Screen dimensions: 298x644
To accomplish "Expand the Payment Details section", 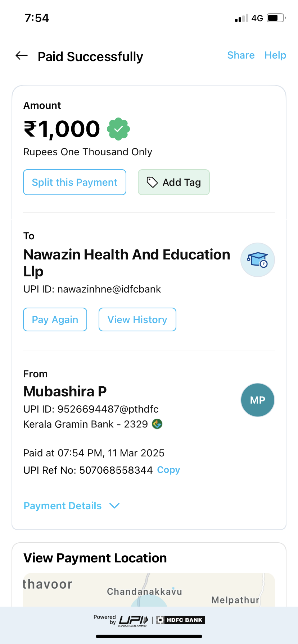I will click(x=63, y=506).
